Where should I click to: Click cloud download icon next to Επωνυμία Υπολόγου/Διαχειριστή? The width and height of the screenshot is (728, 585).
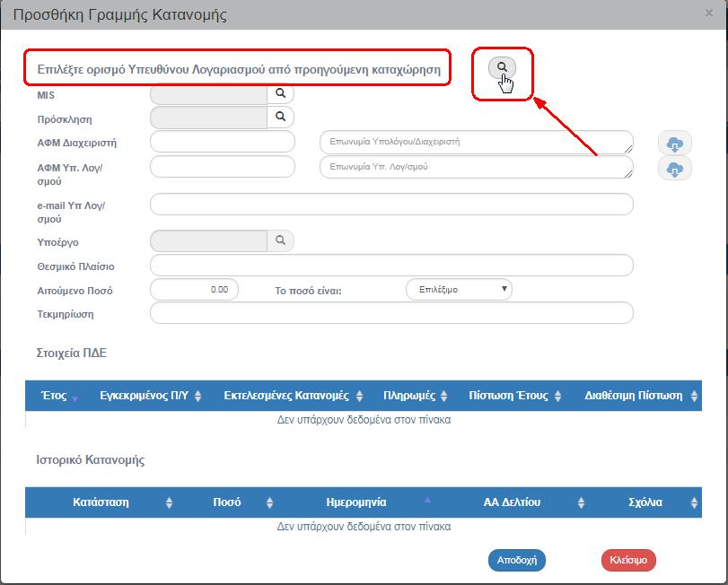click(675, 144)
